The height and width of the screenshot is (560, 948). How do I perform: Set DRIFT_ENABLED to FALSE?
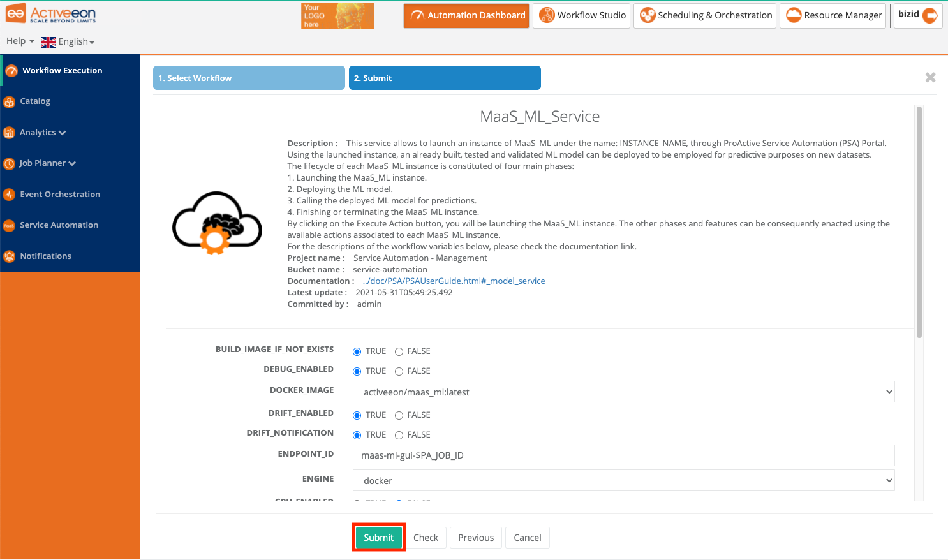click(x=399, y=415)
